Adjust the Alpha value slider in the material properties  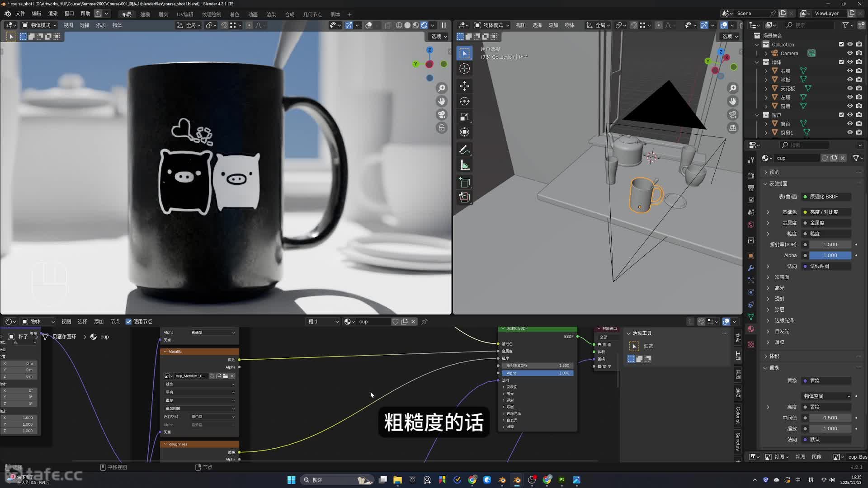tap(830, 255)
